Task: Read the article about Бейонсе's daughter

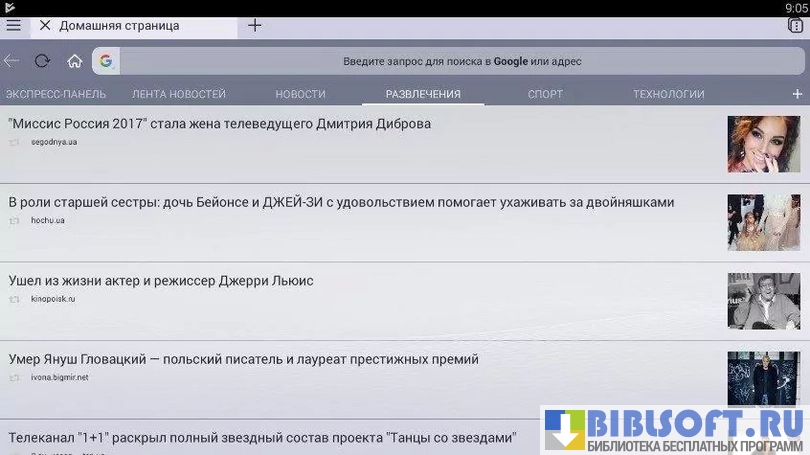Action: pyautogui.click(x=341, y=202)
